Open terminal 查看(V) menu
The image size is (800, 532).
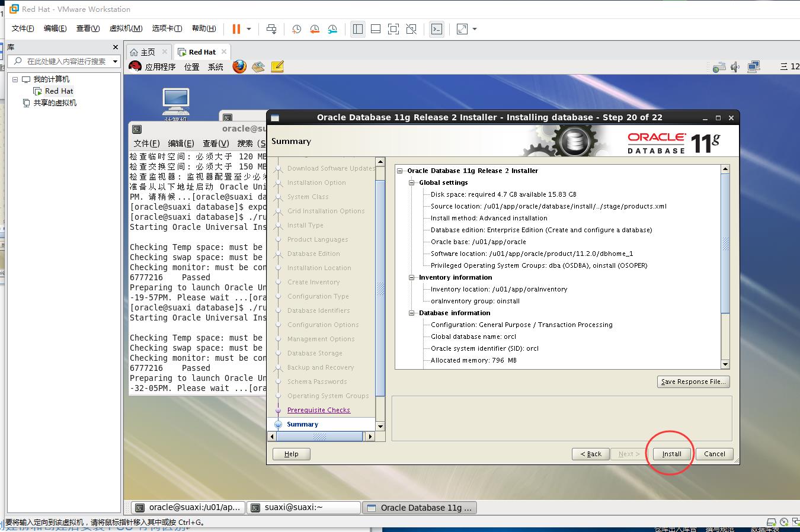click(x=216, y=143)
